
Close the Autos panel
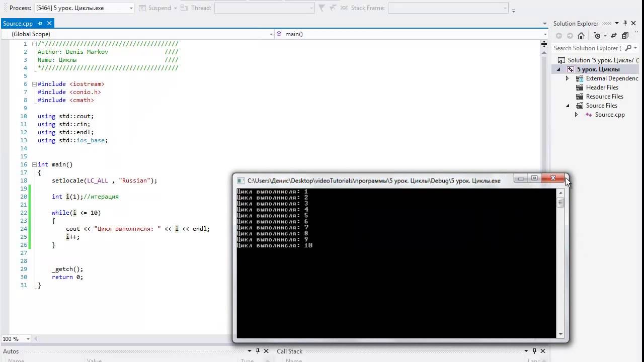point(266,351)
